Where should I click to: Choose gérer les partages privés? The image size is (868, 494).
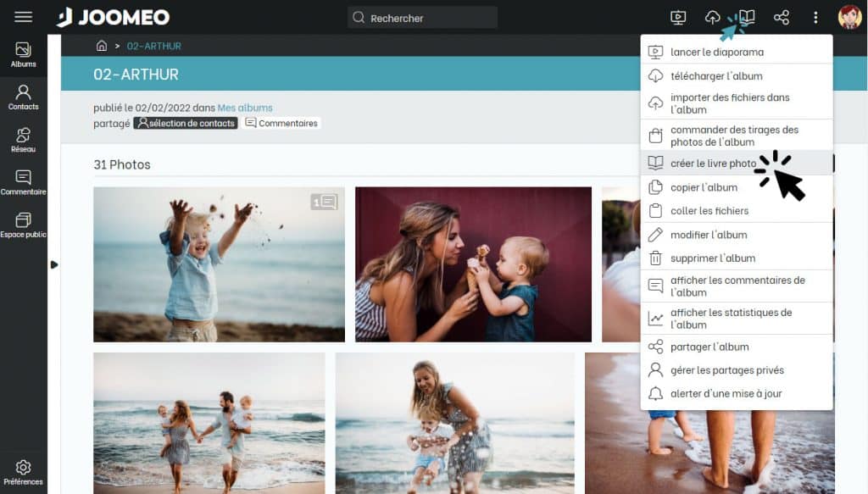(737, 370)
